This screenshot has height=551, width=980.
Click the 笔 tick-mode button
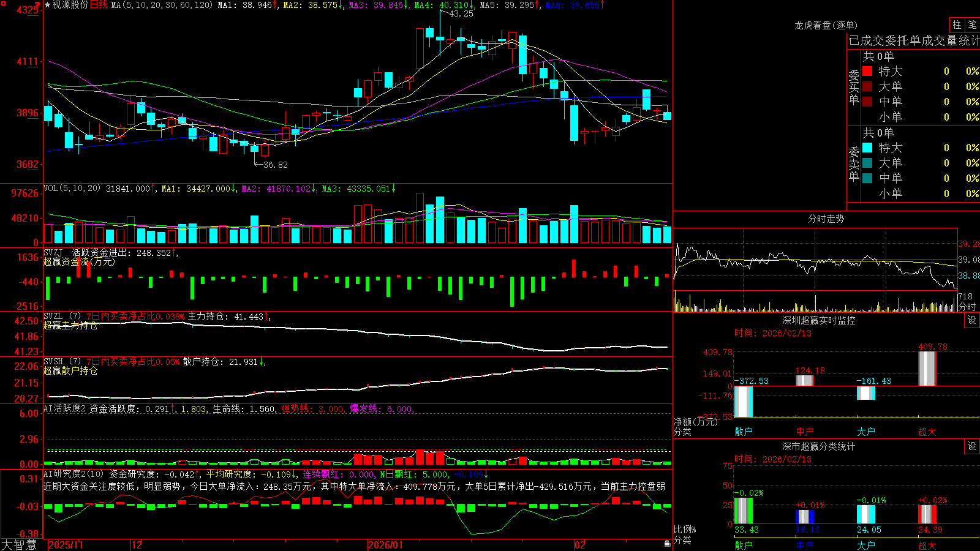click(x=972, y=24)
